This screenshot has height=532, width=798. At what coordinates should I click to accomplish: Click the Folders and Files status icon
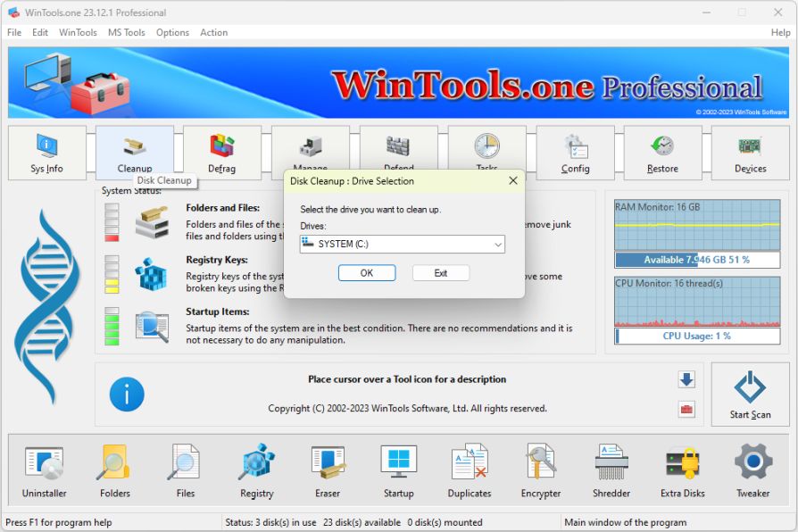point(152,222)
